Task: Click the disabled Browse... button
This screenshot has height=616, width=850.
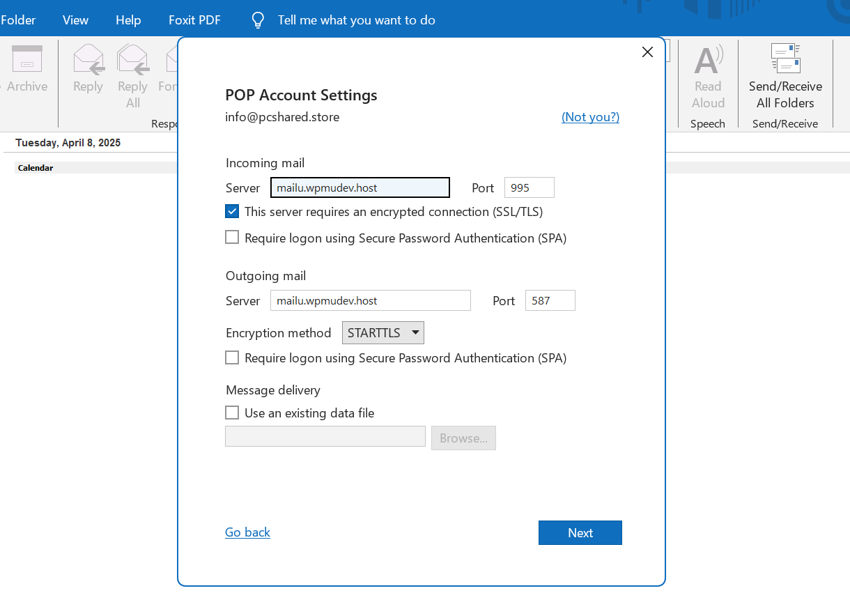Action: (463, 438)
